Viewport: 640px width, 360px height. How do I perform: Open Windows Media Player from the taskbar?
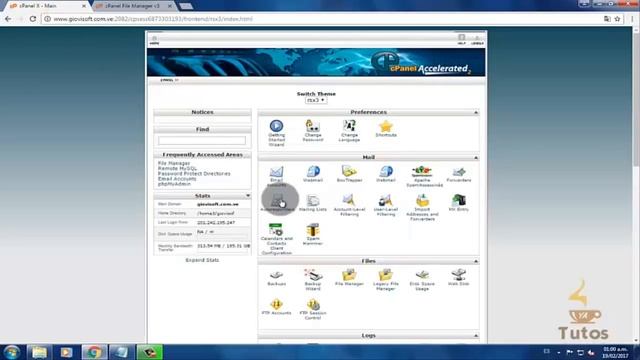[x=67, y=352]
